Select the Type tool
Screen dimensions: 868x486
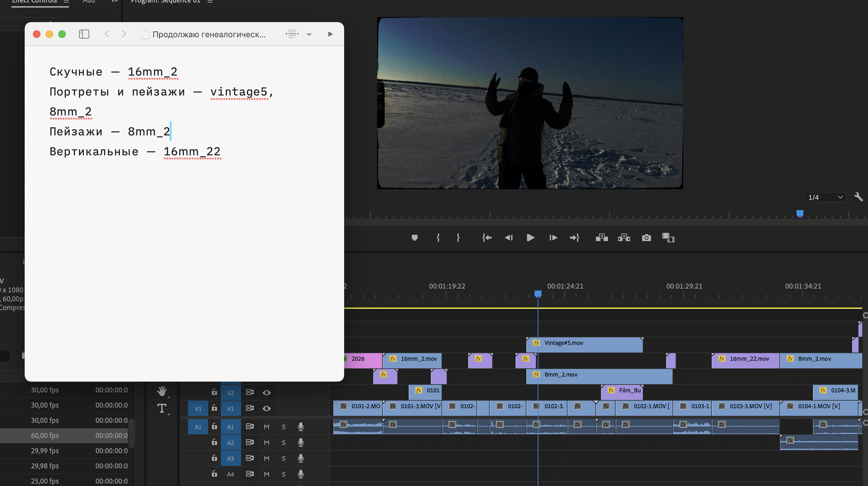coord(162,408)
